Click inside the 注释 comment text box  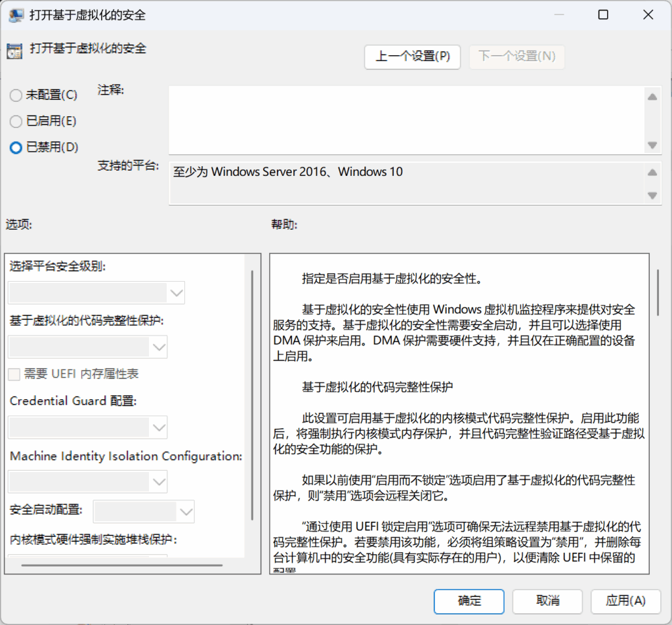pyautogui.click(x=404, y=121)
